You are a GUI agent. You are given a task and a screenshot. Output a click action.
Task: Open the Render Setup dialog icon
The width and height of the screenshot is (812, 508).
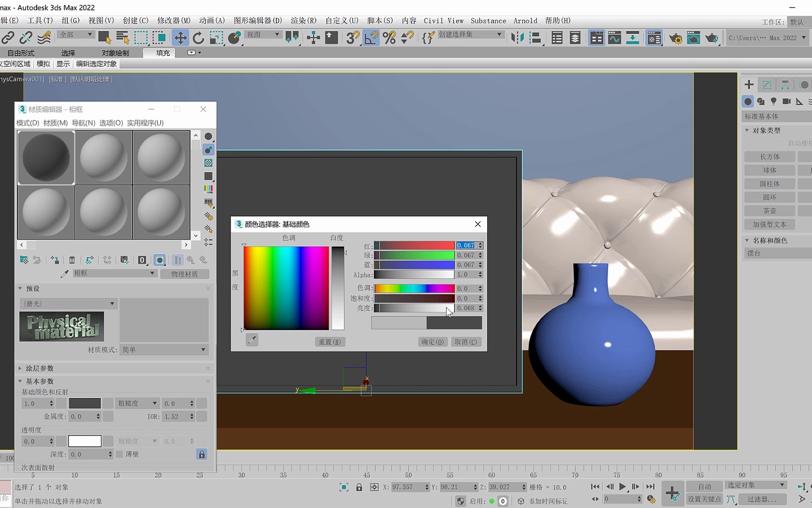tap(676, 38)
